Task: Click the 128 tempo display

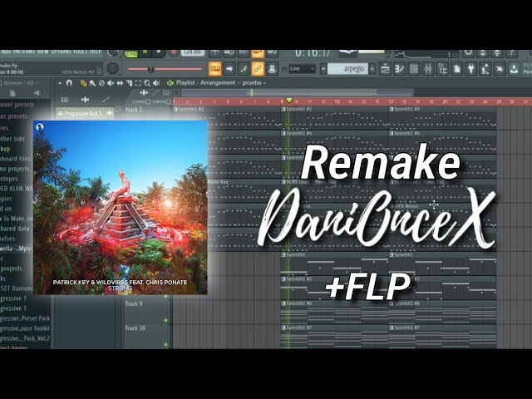Action: 192,52
